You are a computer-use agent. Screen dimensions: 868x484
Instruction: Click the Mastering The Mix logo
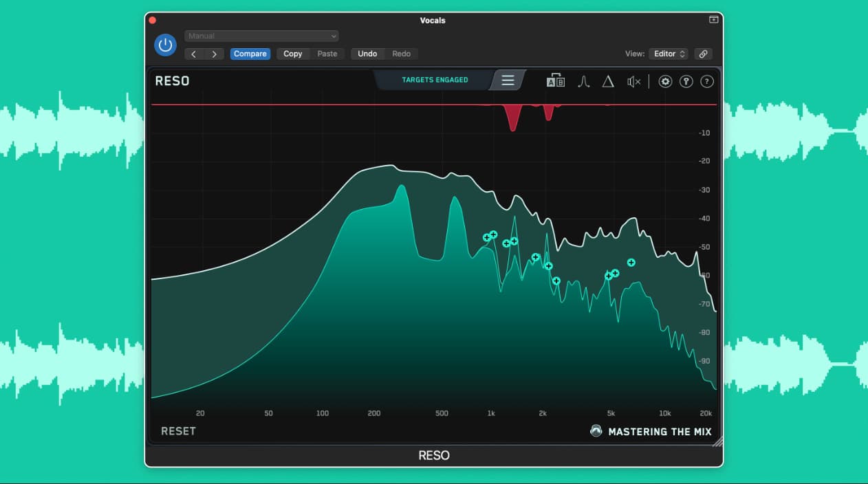click(651, 431)
